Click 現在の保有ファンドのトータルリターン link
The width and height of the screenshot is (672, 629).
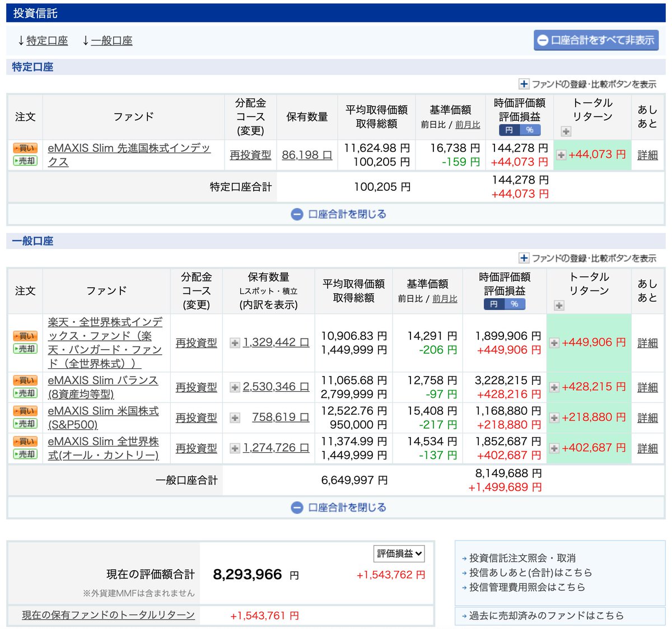click(108, 615)
